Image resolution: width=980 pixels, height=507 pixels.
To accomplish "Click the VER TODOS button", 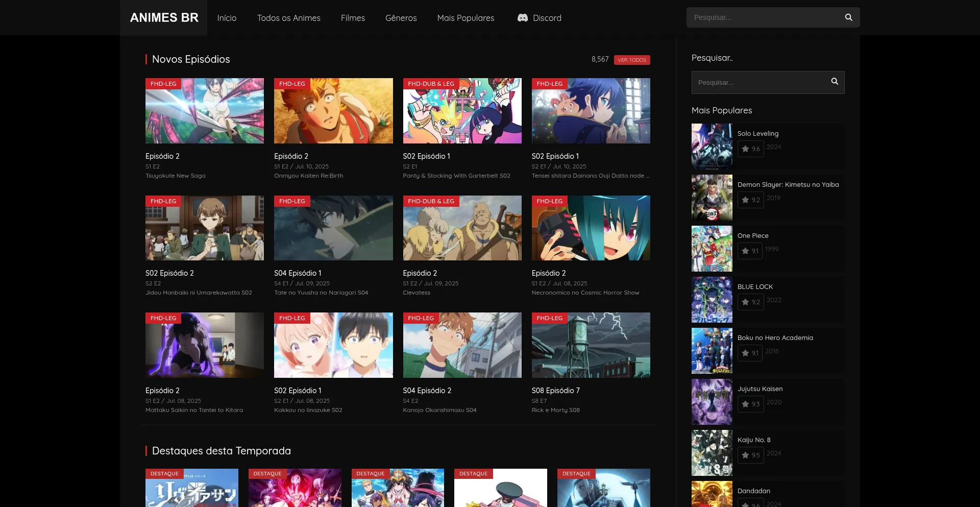I will 632,60.
